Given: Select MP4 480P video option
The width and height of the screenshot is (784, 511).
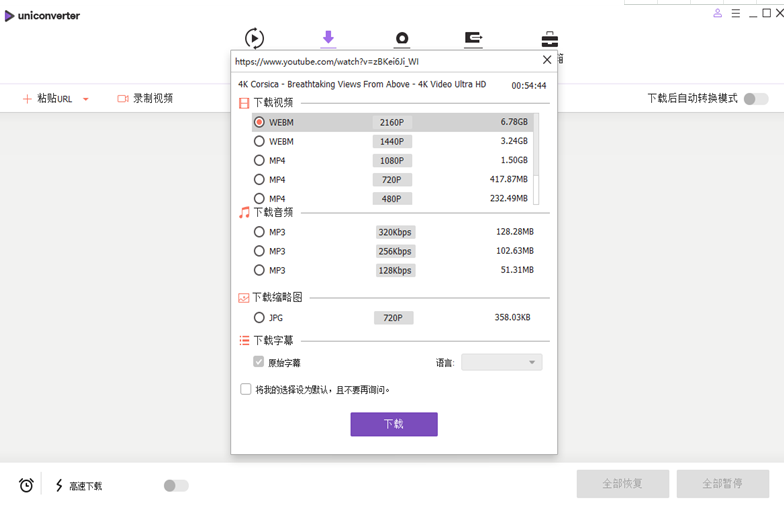Looking at the screenshot, I should pos(392,198).
